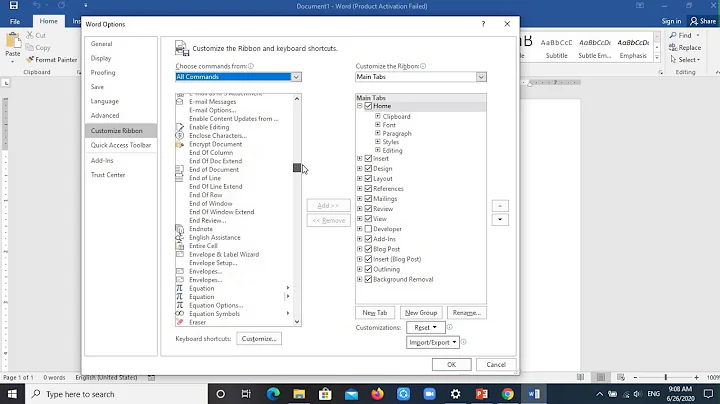Open the File tab in Word
Image resolution: width=720 pixels, height=404 pixels.
coord(15,21)
